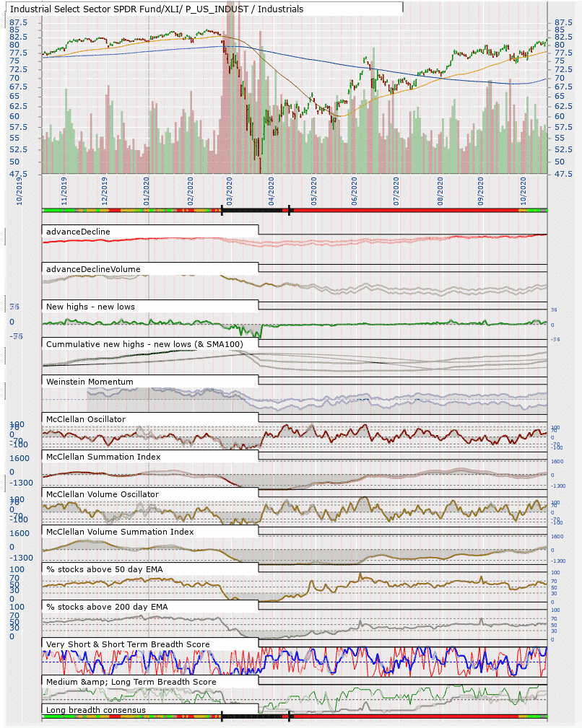Click the % stocks above 200 day EMA label
Screen dimensions: 582x728
tap(107, 607)
